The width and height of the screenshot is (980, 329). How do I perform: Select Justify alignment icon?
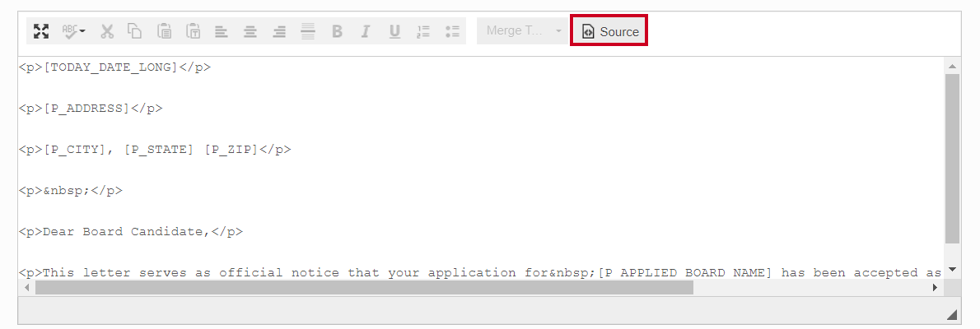tap(307, 31)
